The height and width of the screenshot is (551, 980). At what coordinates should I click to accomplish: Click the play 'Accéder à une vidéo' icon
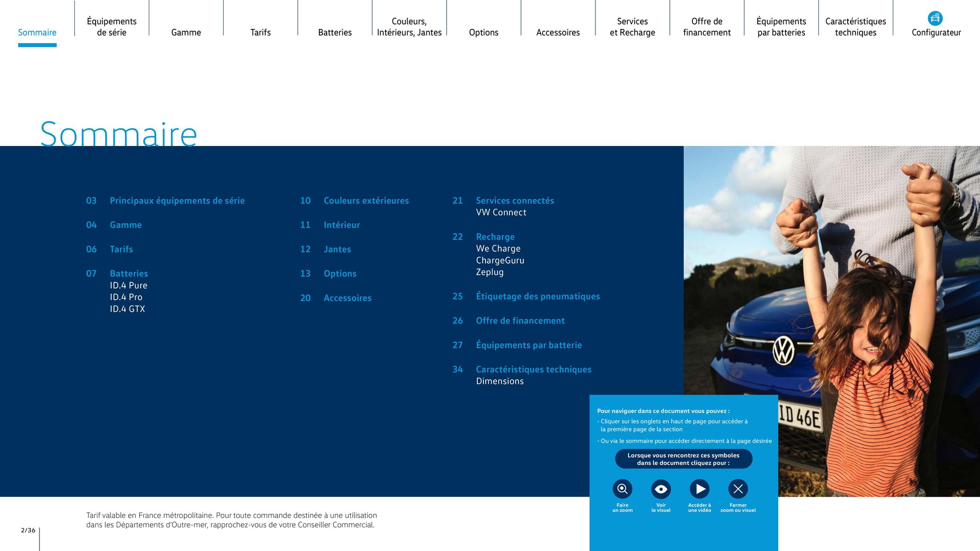700,489
